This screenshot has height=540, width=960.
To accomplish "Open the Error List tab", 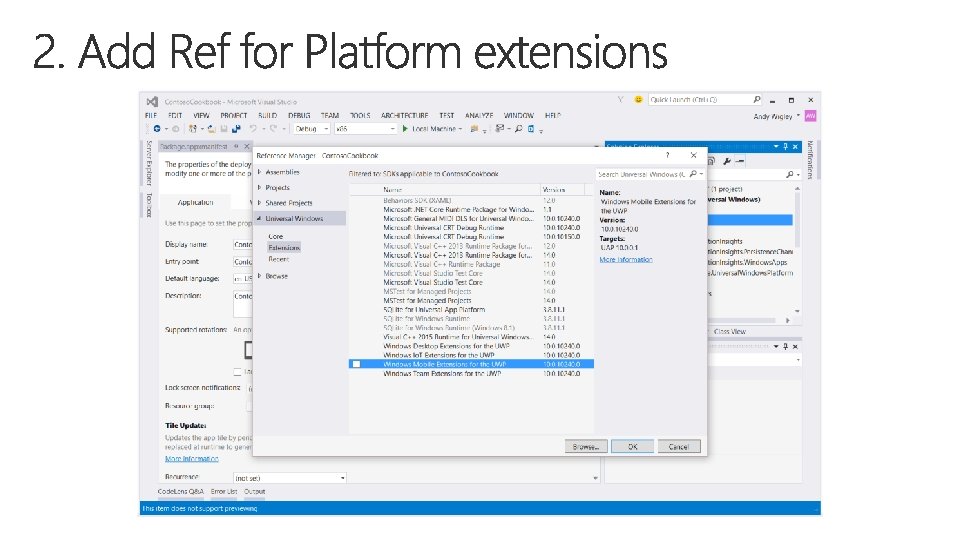I will pyautogui.click(x=223, y=491).
